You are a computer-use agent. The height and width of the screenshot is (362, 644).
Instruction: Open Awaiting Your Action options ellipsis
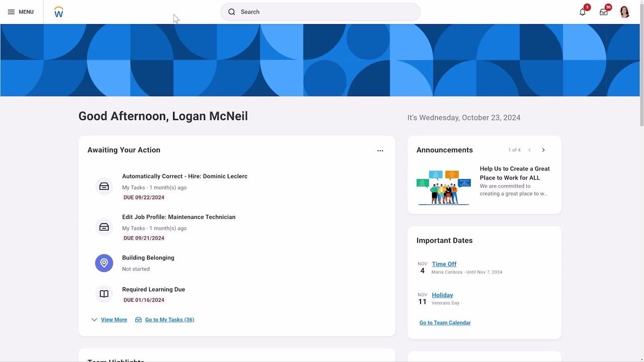[380, 150]
